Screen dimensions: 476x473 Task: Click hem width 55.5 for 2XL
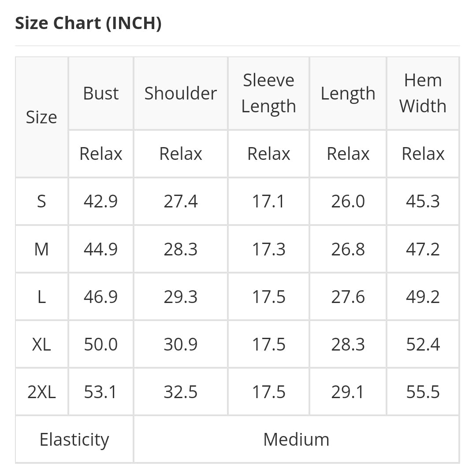coord(423,392)
